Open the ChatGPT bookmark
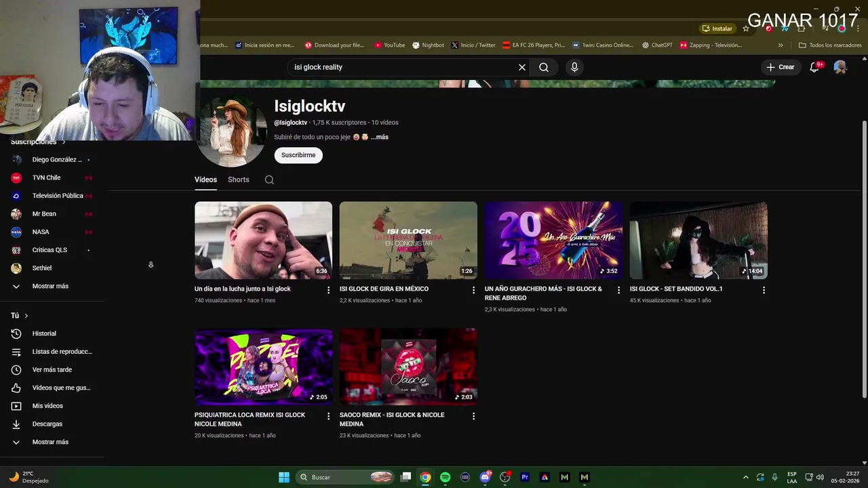The image size is (868, 488). [656, 45]
